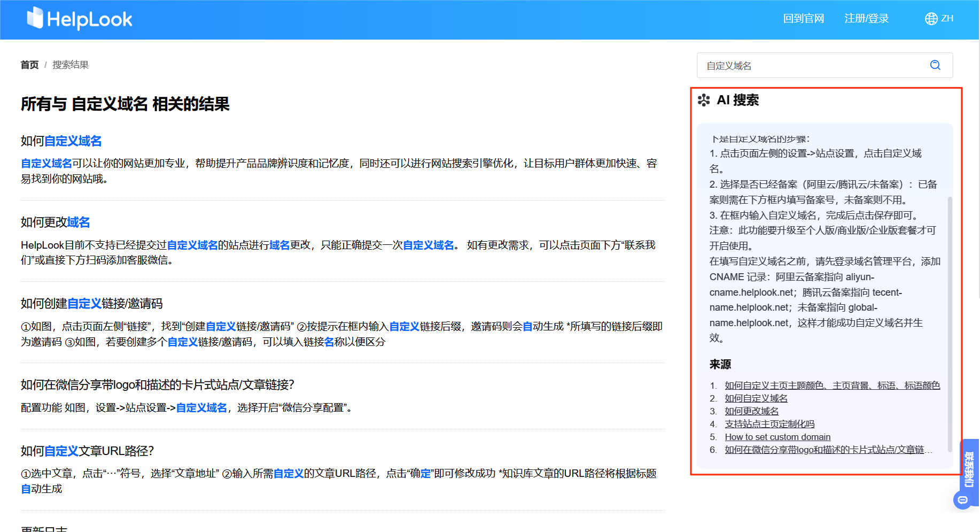Viewport: 980px width, 532px height.
Task: Click the 联系我们 side tab
Action: pos(969,469)
